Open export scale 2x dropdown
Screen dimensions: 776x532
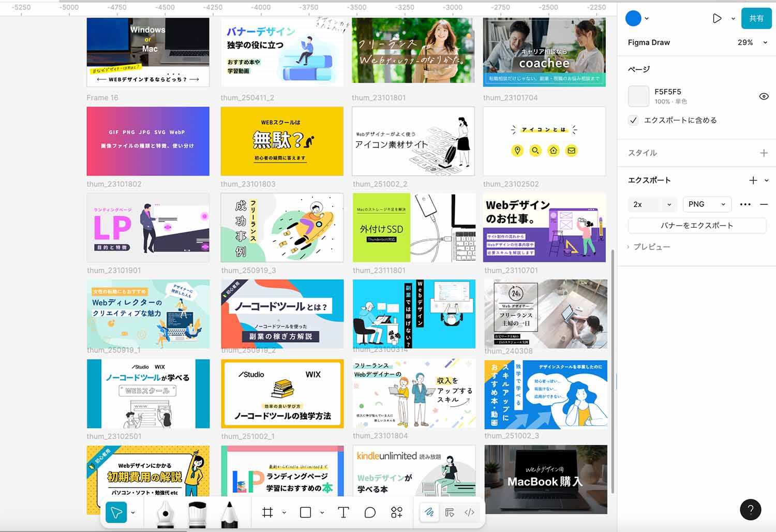pos(652,204)
